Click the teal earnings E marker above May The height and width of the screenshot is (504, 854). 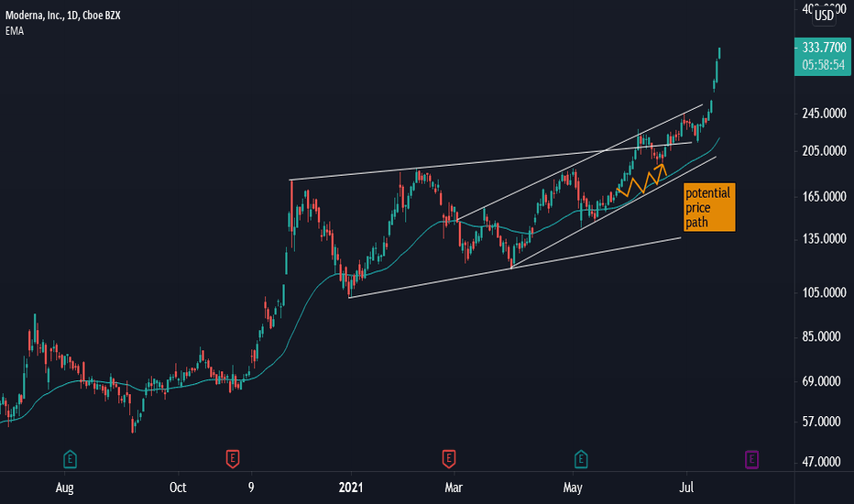[x=581, y=459]
